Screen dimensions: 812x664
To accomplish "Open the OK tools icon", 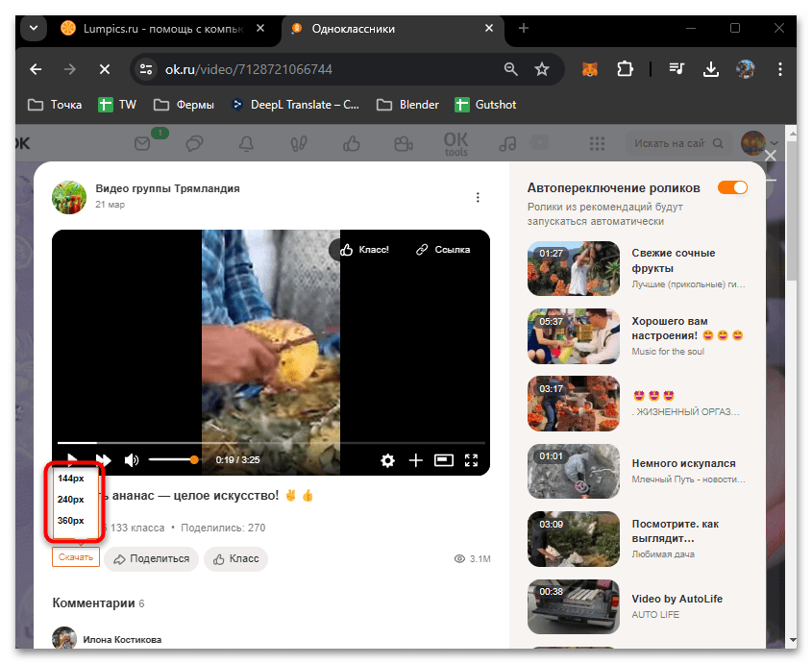I will (x=455, y=142).
